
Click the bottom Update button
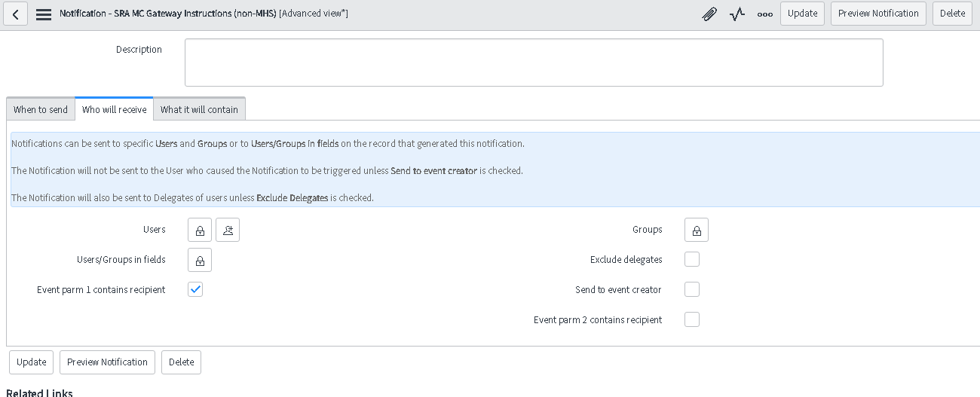(x=32, y=362)
